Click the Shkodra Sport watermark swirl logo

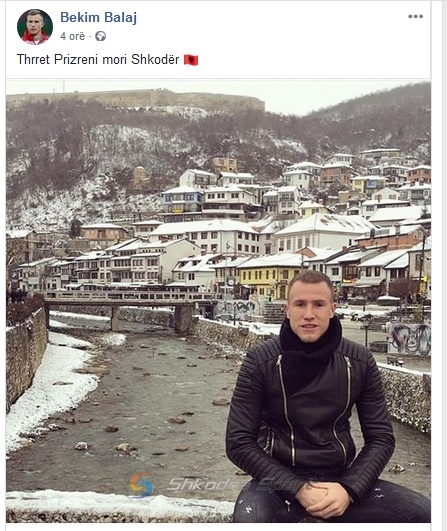(x=142, y=485)
